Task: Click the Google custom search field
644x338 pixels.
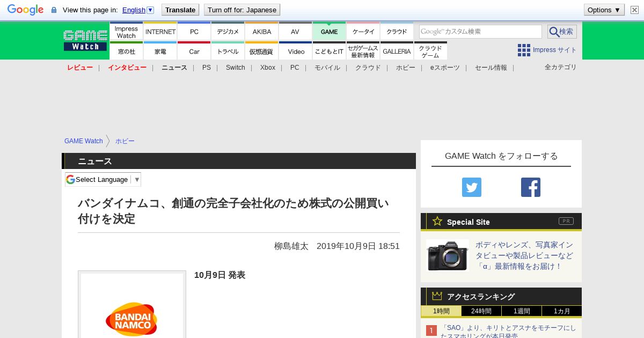Action: [x=480, y=32]
